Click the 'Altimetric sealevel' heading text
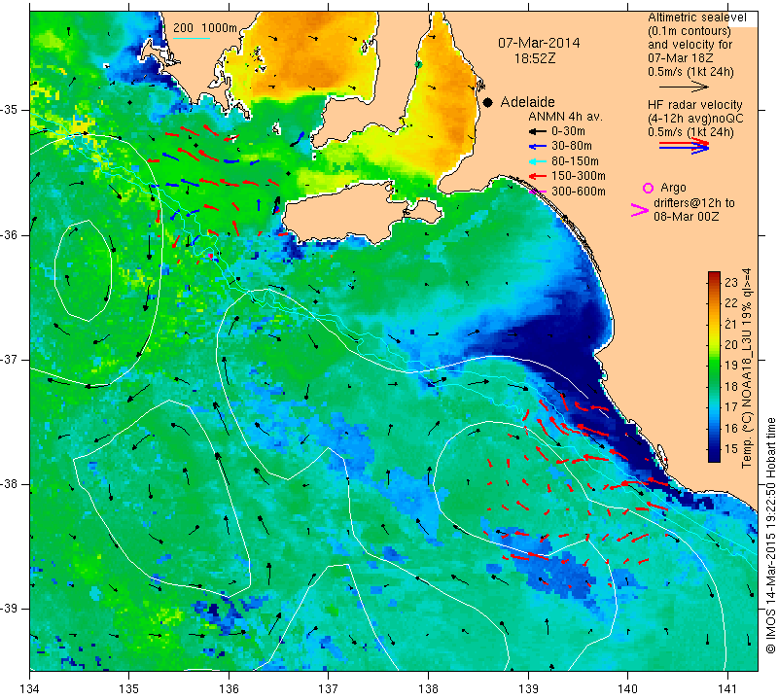 coord(697,17)
